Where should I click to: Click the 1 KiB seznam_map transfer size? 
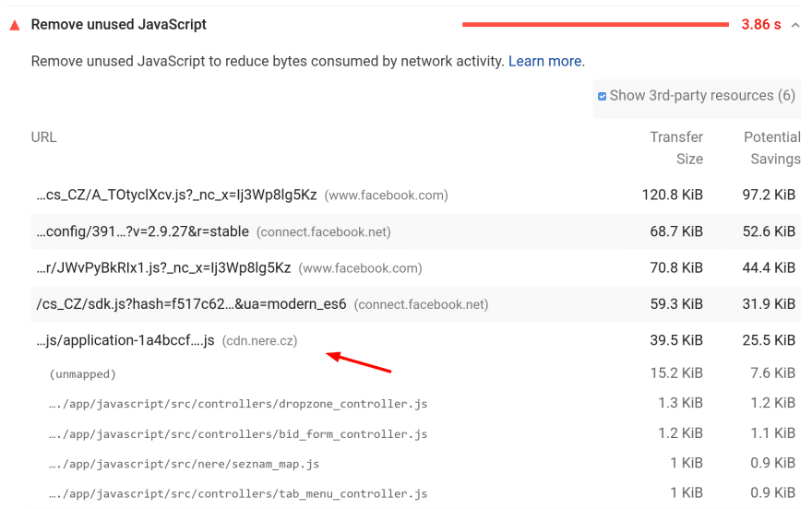click(x=687, y=463)
